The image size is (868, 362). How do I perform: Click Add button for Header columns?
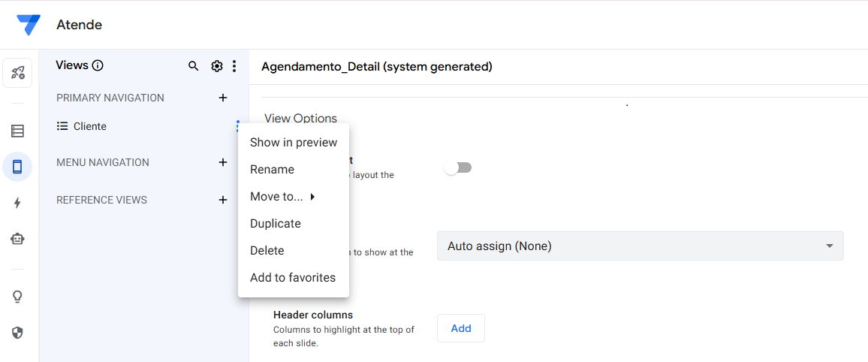460,328
